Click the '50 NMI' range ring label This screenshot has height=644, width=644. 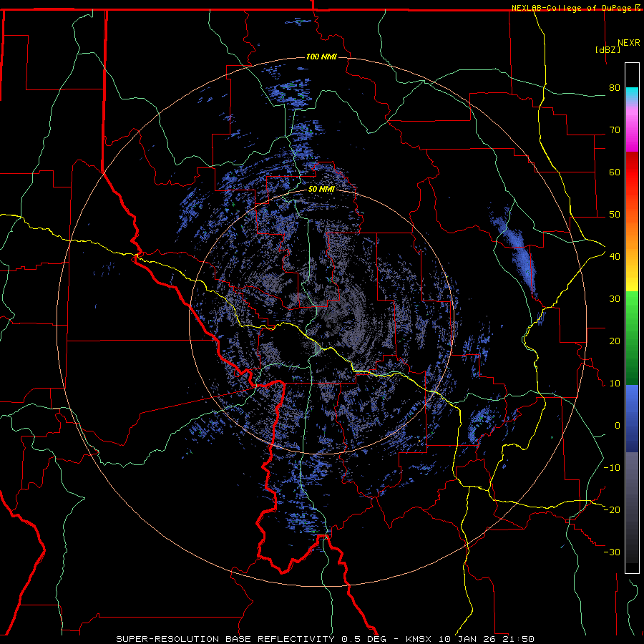point(321,190)
